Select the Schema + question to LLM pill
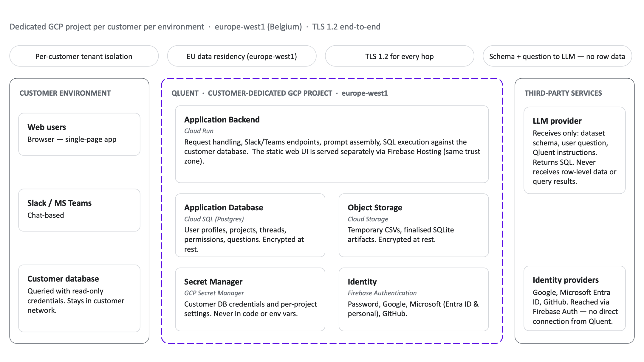 [x=557, y=56]
